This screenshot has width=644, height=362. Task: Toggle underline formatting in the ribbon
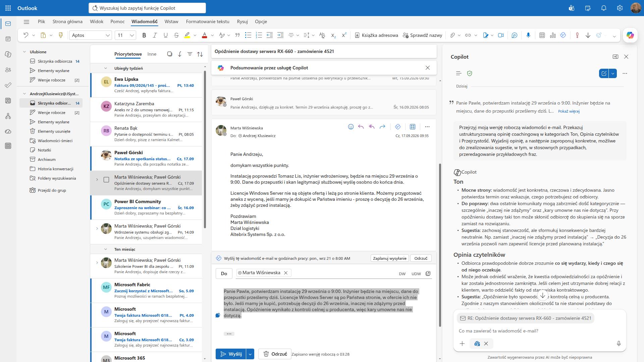pyautogui.click(x=166, y=35)
